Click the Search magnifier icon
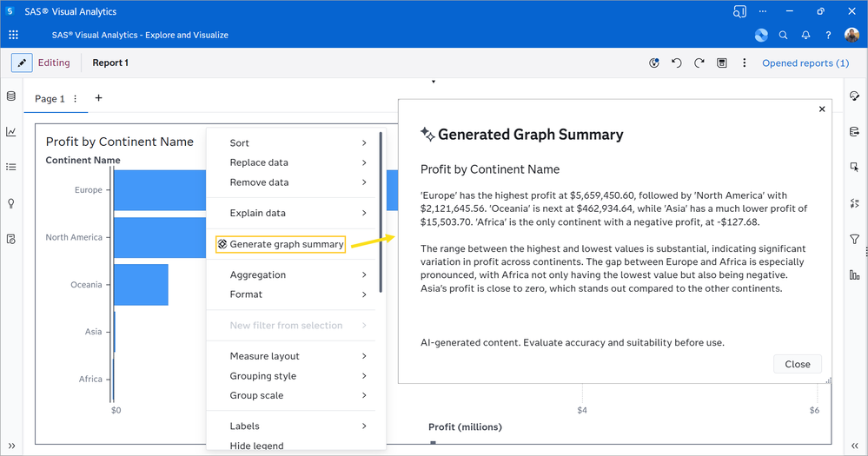 click(784, 35)
